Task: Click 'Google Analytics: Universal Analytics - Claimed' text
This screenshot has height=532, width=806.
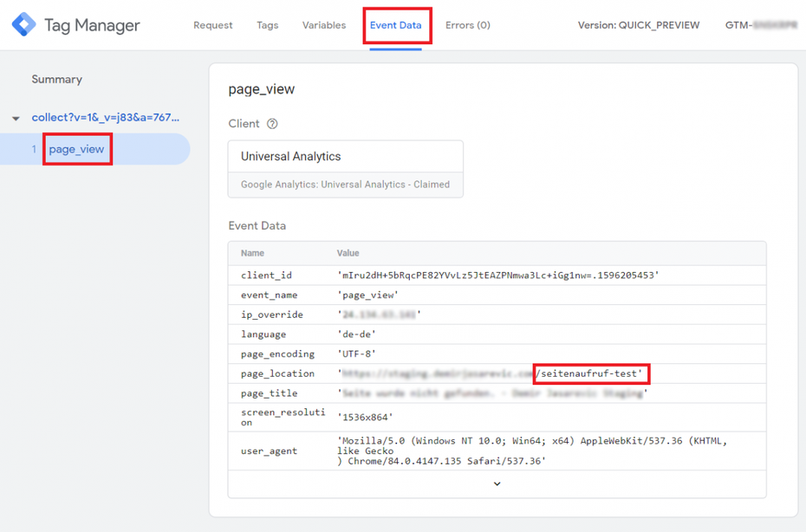Action: click(346, 185)
